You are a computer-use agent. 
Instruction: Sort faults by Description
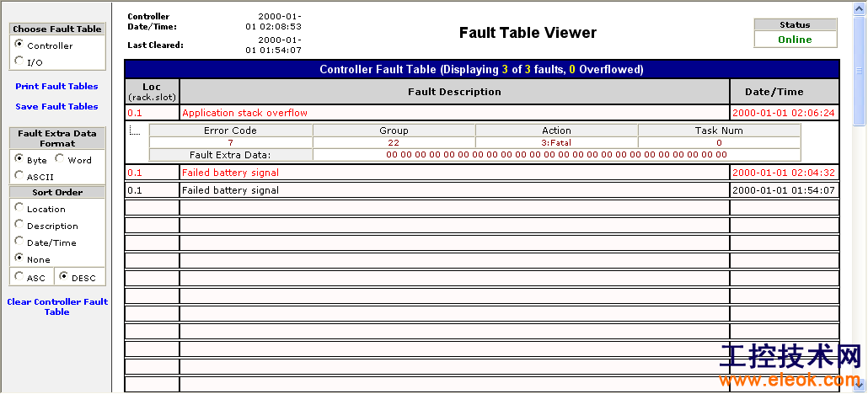[19, 224]
